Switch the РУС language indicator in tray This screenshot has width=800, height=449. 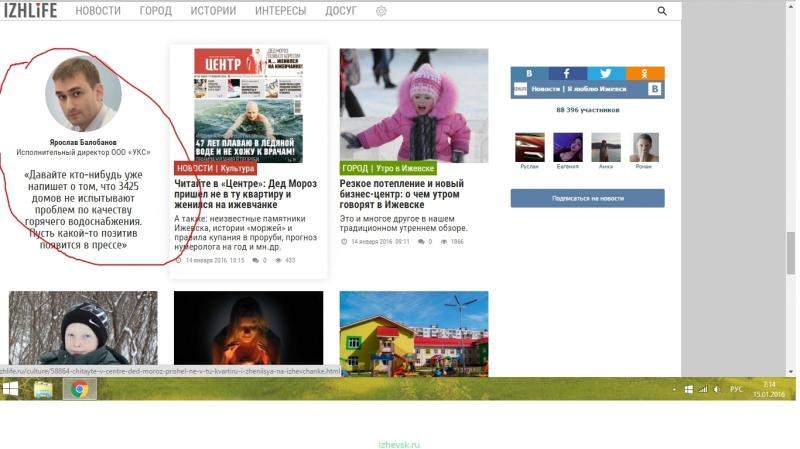[735, 389]
